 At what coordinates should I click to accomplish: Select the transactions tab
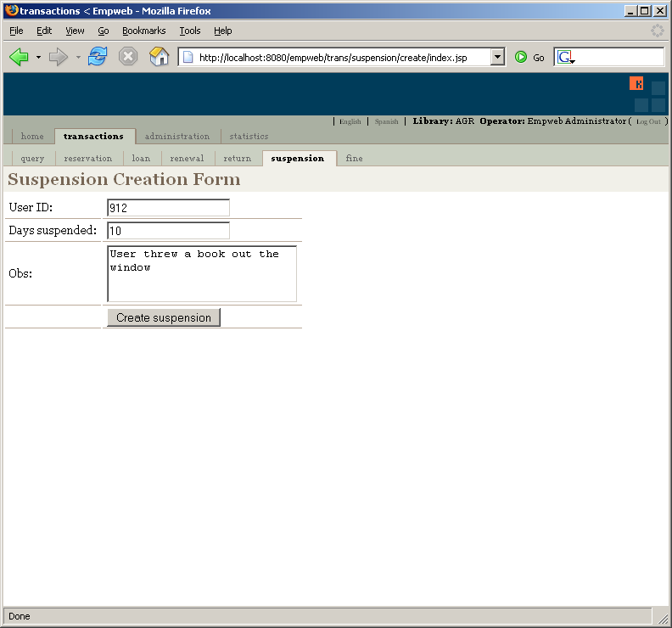(x=94, y=137)
